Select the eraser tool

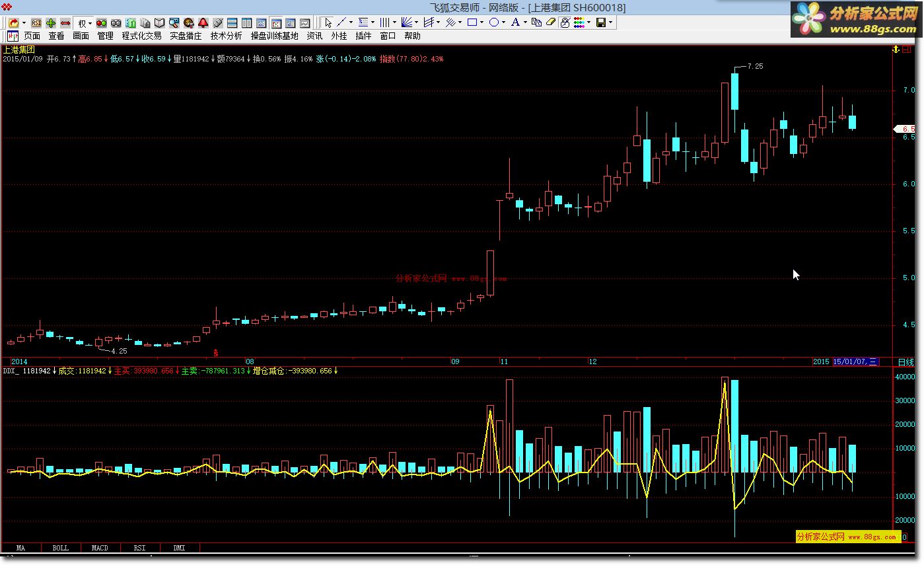click(x=551, y=22)
